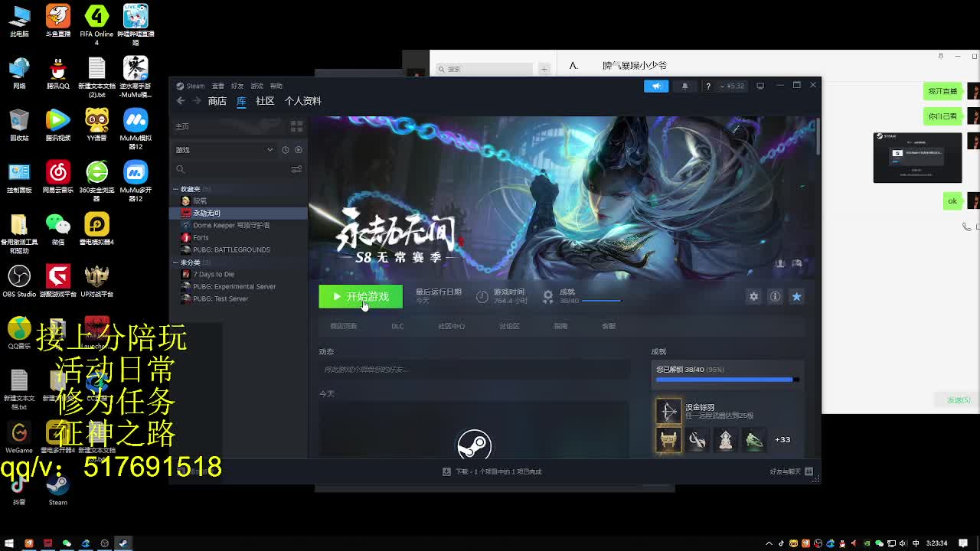Click the controller support icon on banner

pos(797,264)
